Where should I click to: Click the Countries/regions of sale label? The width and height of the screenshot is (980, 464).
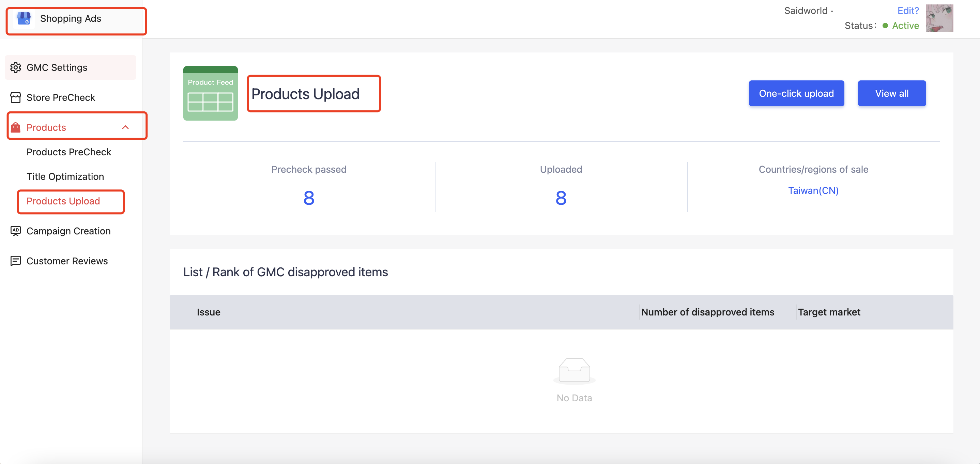813,170
